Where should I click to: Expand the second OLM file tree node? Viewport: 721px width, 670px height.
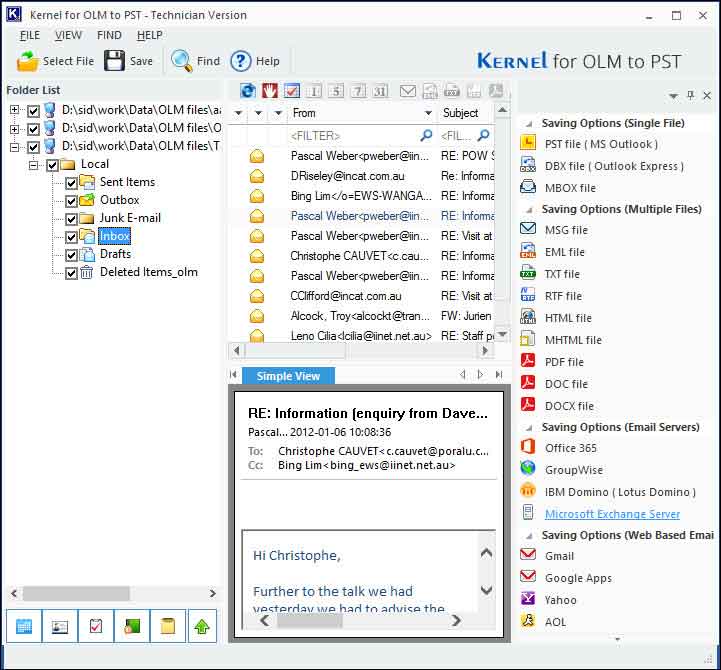(x=15, y=129)
